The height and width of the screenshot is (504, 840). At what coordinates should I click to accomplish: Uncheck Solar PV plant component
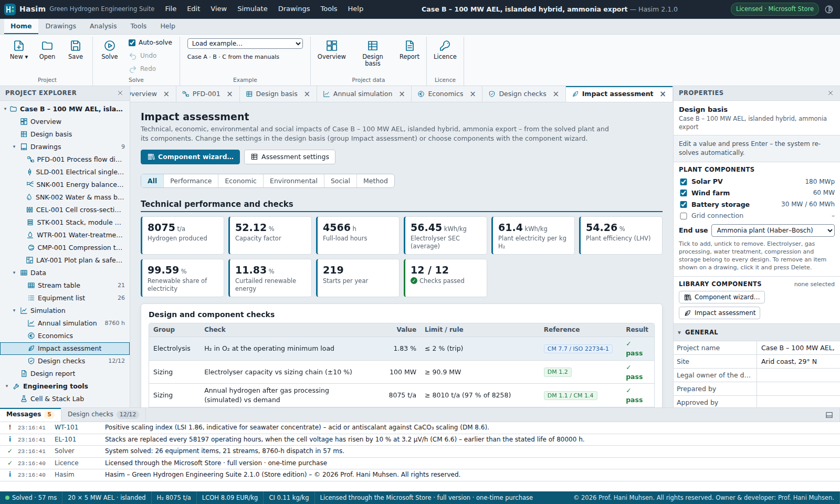(684, 182)
